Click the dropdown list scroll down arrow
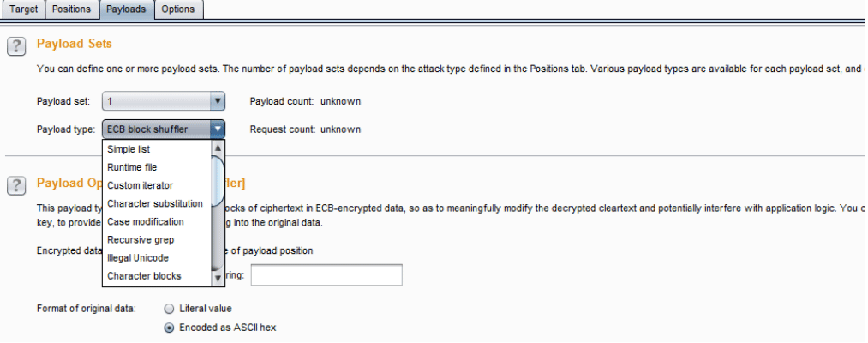868x343 pixels. [x=218, y=278]
